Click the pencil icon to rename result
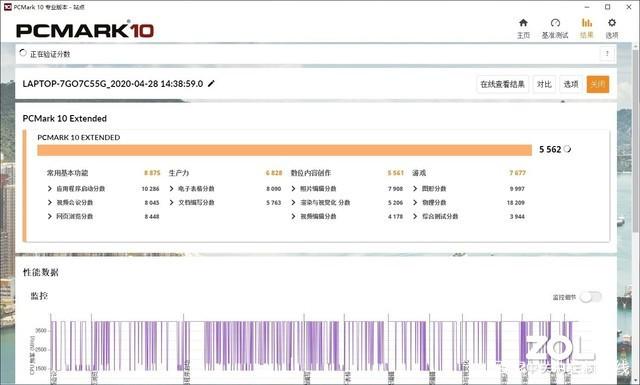Image resolution: width=640 pixels, height=385 pixels. 211,84
